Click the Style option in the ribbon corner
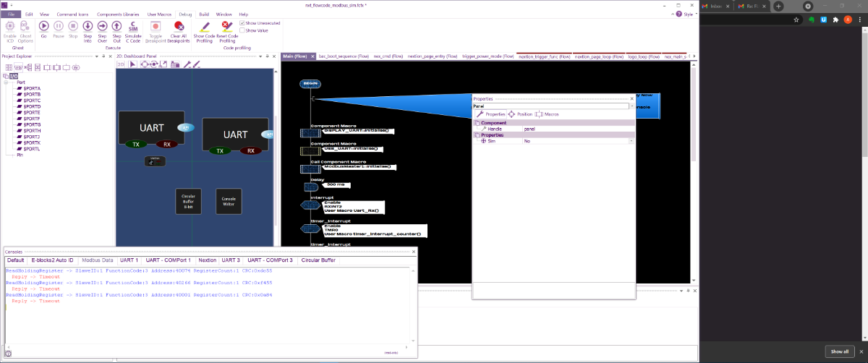Image resolution: width=868 pixels, height=363 pixels. pos(688,14)
